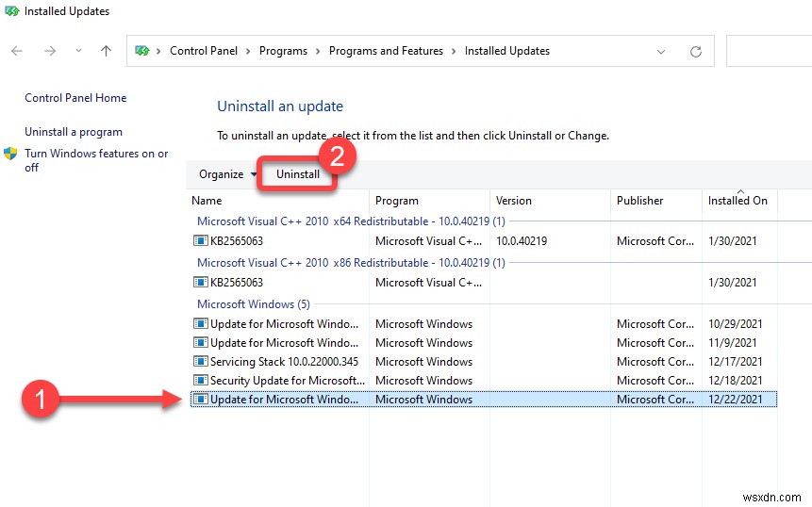
Task: Open Control Panel breadcrumb segment
Action: point(204,51)
